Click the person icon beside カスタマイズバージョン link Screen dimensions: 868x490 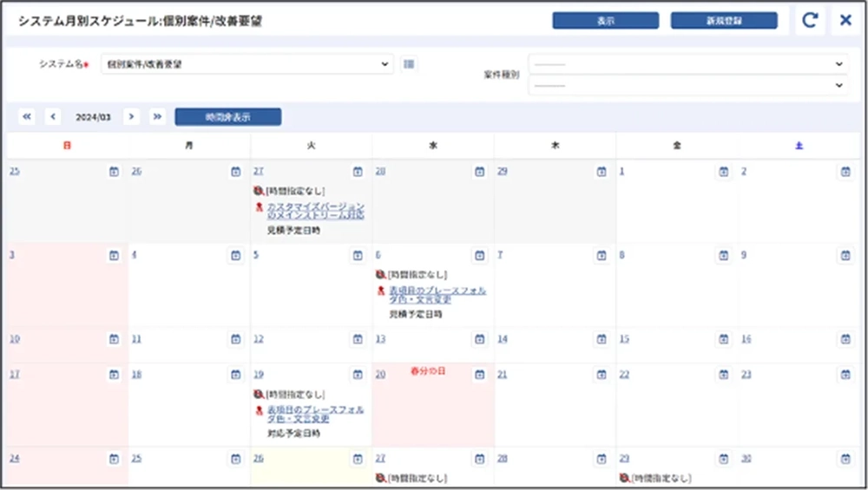point(259,206)
